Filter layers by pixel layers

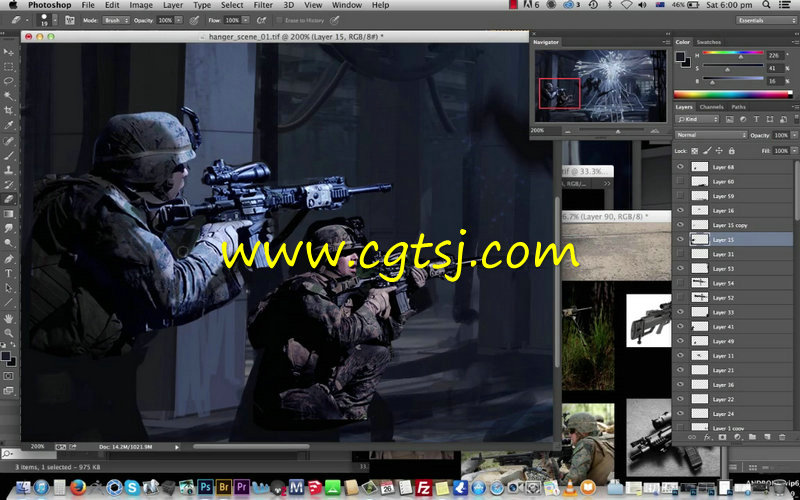[x=730, y=119]
